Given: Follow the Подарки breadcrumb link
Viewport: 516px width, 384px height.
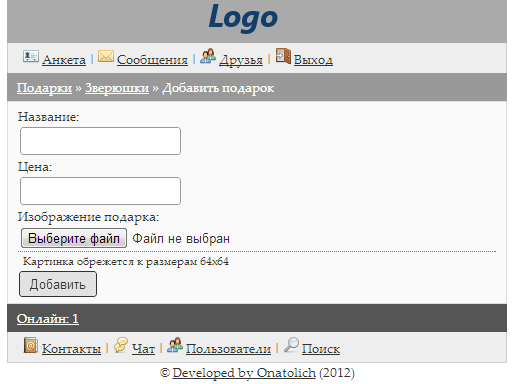Looking at the screenshot, I should pyautogui.click(x=44, y=88).
